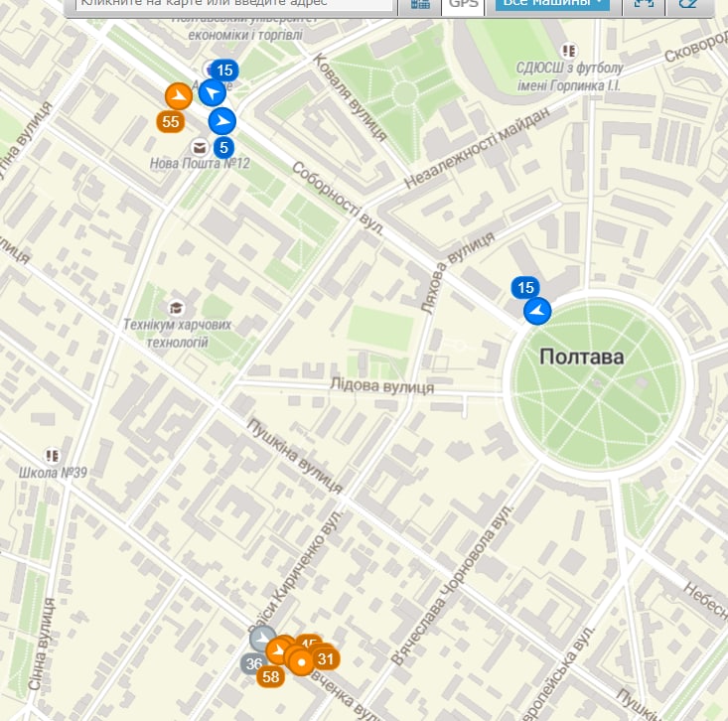Click the eraser clear icon in toolbar

tap(688, 4)
